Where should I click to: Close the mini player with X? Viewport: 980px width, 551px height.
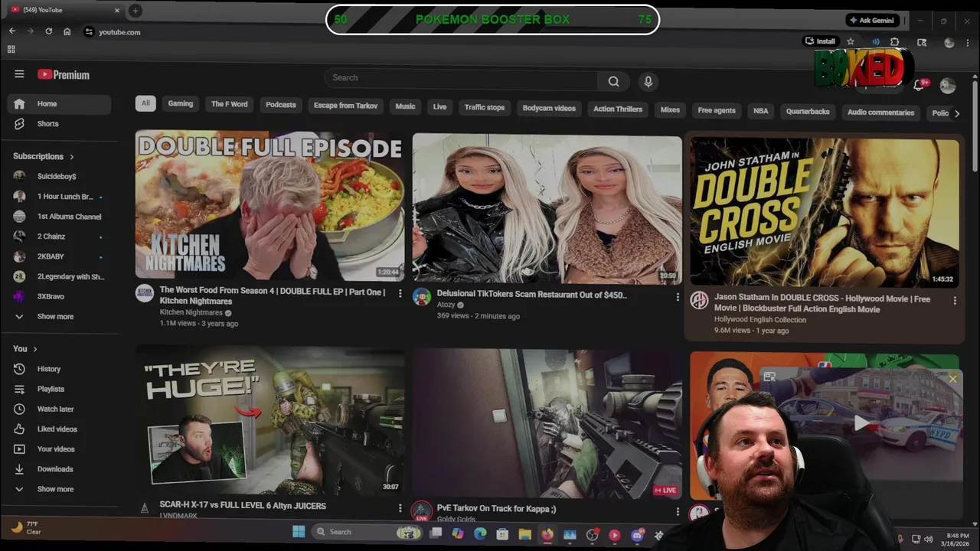pyautogui.click(x=952, y=379)
